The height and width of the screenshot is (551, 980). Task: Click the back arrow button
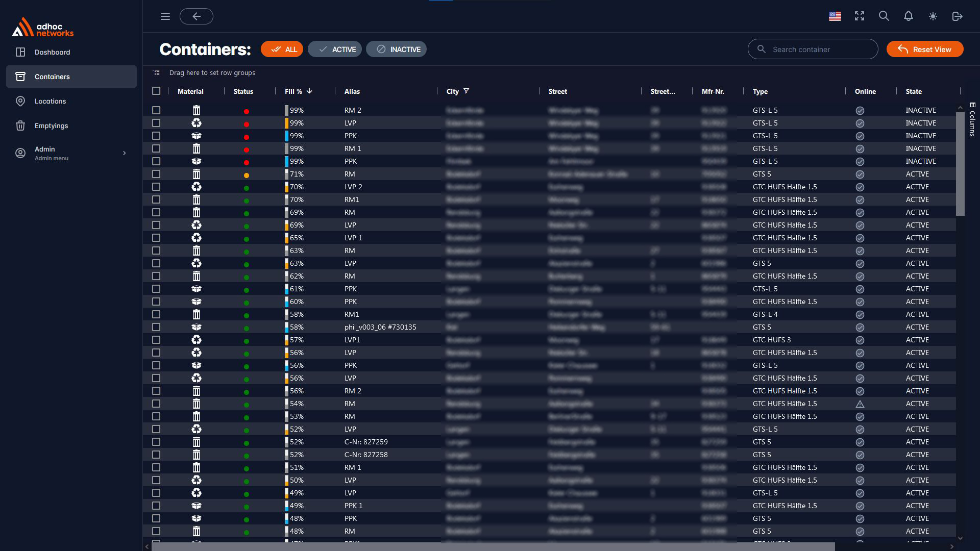tap(197, 16)
